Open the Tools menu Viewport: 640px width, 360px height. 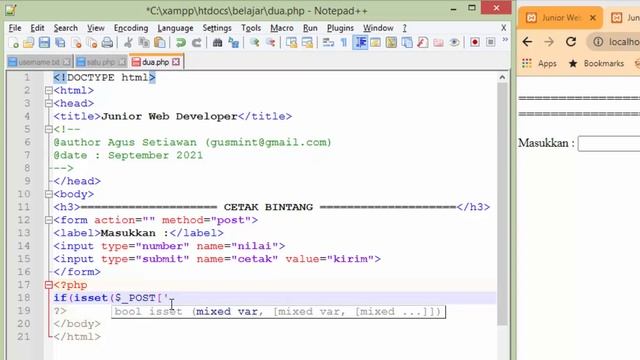251,28
